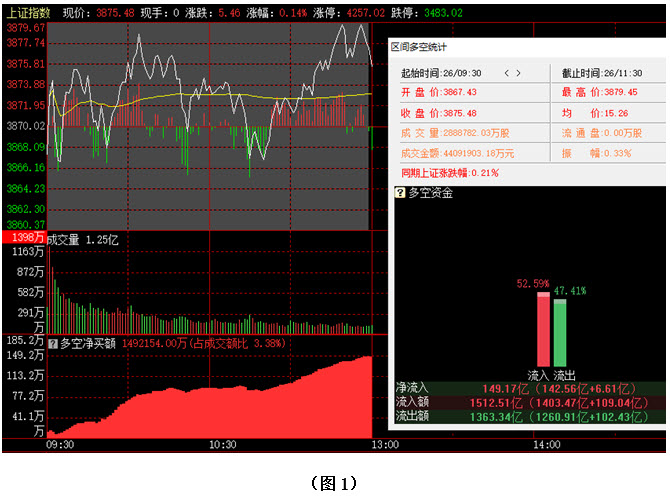Click the red 1398万 volume axis tag
The height and width of the screenshot is (504, 670).
click(22, 238)
